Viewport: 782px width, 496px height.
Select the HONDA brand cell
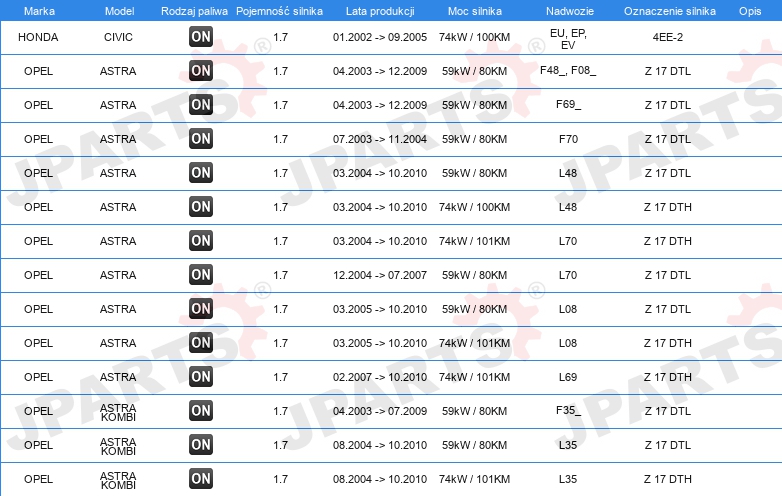click(x=38, y=37)
